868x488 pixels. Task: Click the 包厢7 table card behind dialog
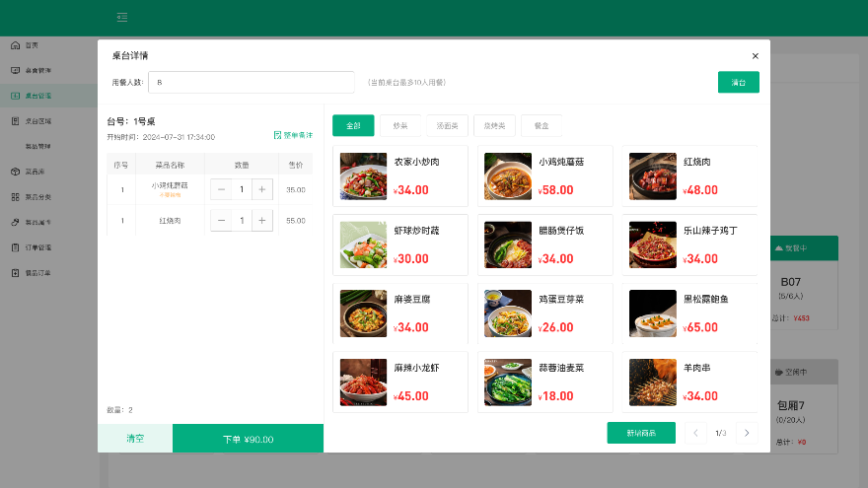click(804, 406)
